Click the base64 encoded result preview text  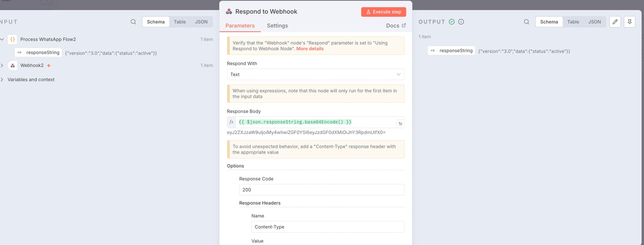pyautogui.click(x=306, y=133)
